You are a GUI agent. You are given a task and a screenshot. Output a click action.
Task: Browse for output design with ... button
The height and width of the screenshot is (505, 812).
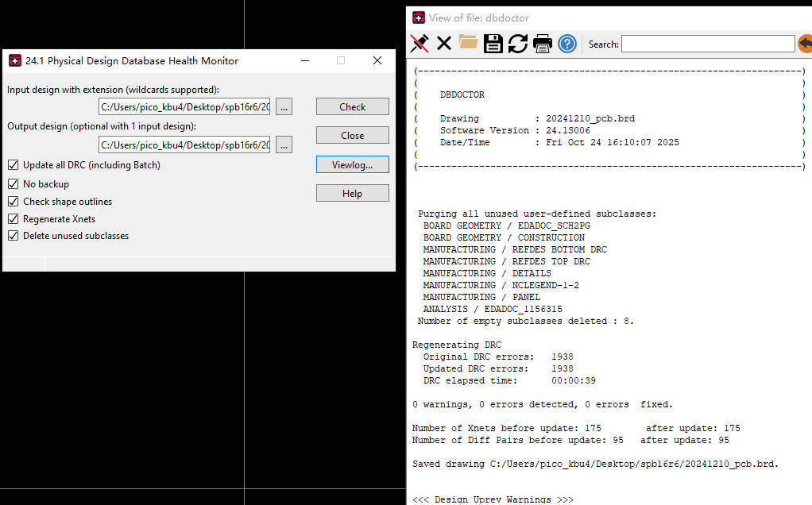(284, 145)
